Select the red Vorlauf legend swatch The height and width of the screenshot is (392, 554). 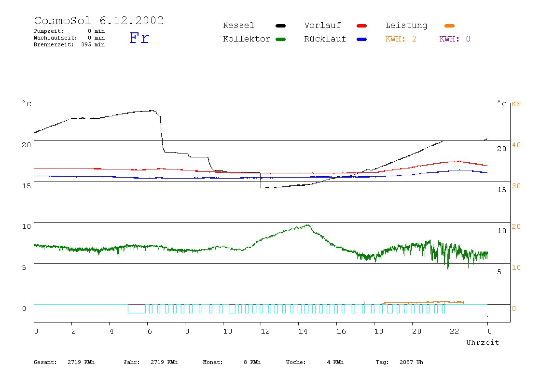pyautogui.click(x=361, y=26)
